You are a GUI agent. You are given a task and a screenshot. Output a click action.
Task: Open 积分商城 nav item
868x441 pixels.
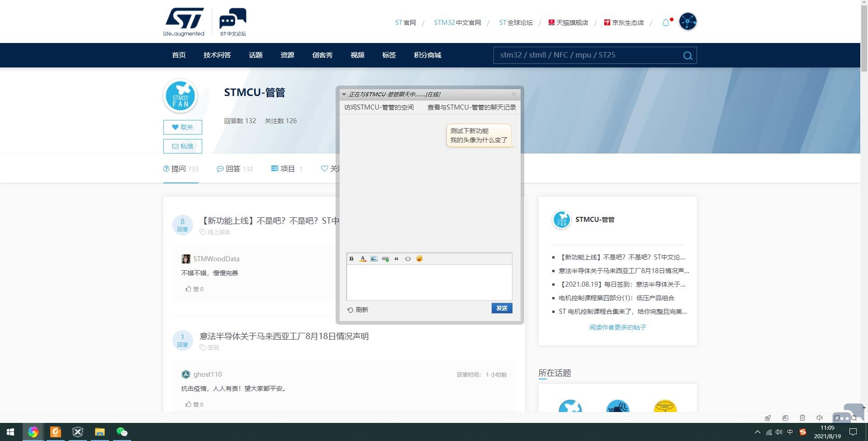click(427, 55)
